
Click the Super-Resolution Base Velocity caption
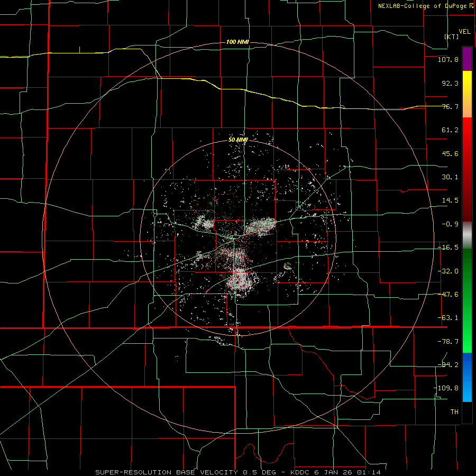point(237,472)
